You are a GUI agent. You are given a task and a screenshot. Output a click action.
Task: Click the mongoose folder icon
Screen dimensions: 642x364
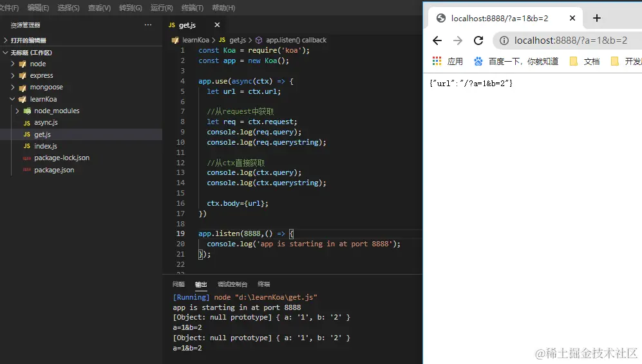pyautogui.click(x=23, y=87)
